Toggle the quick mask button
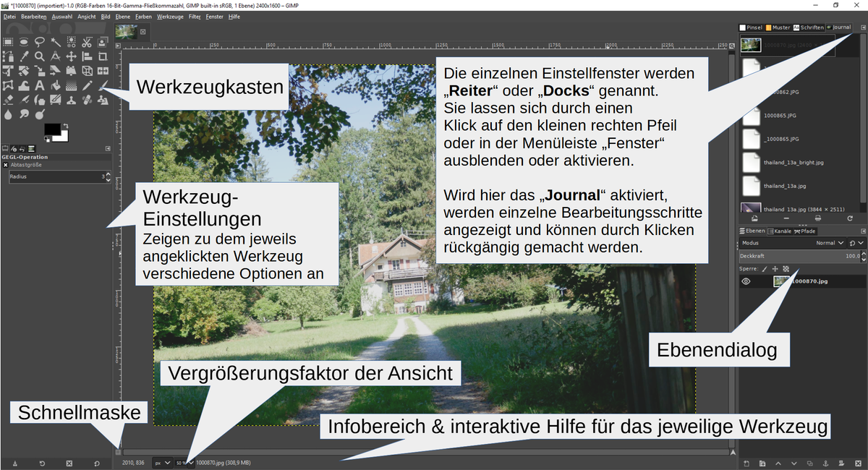 click(x=118, y=452)
